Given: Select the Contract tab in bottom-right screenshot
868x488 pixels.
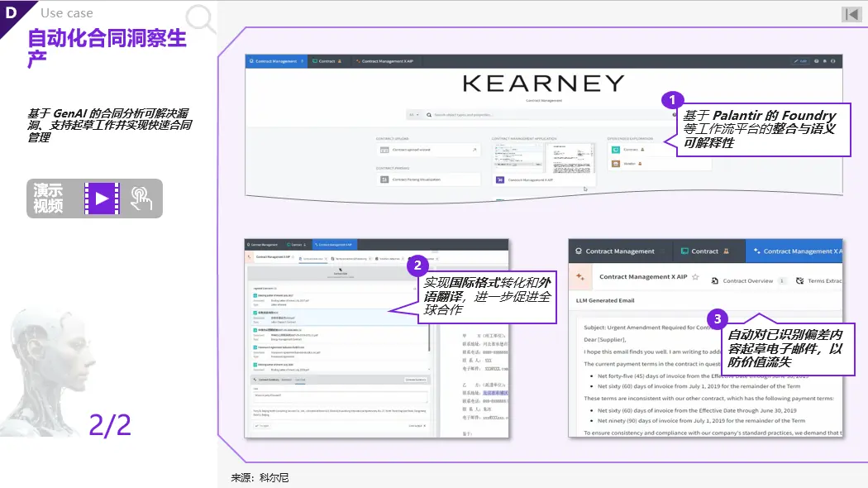Looking at the screenshot, I should pos(704,251).
